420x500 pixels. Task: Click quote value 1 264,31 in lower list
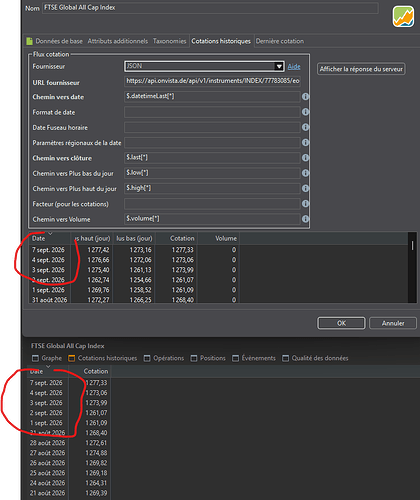point(96,483)
